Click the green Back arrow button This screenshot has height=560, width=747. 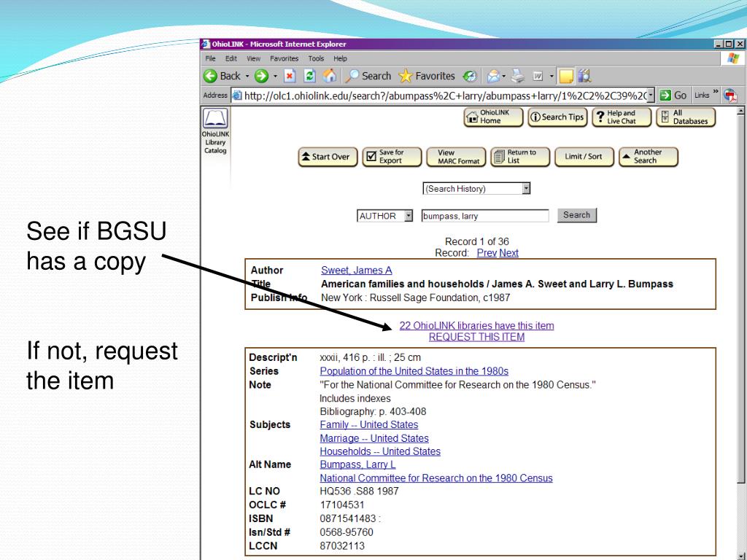[x=222, y=76]
